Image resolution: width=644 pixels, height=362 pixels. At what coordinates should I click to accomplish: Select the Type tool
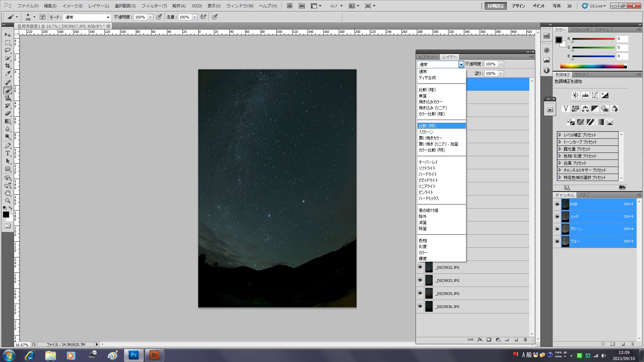pyautogui.click(x=8, y=153)
